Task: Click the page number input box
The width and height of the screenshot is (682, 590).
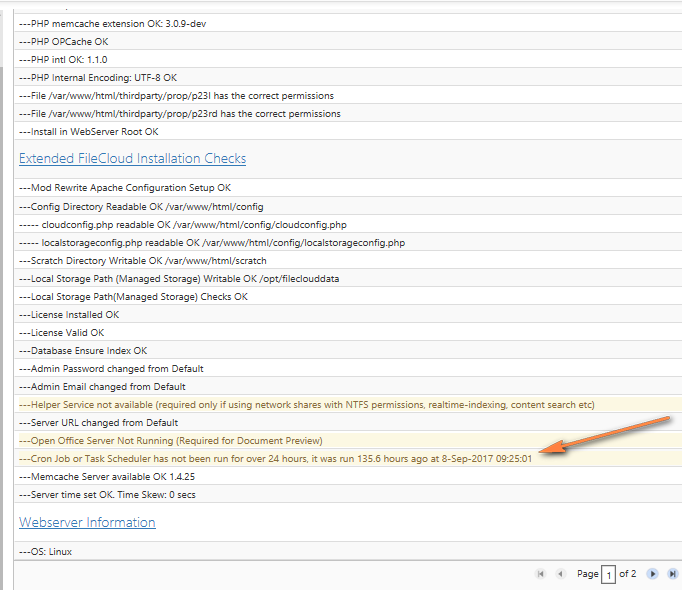Action: (608, 575)
